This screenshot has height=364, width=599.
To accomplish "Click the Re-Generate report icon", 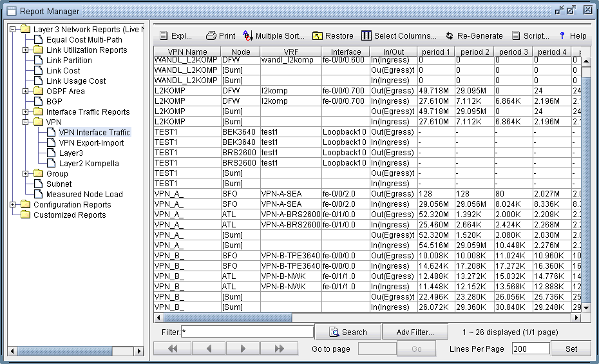I will 449,36.
